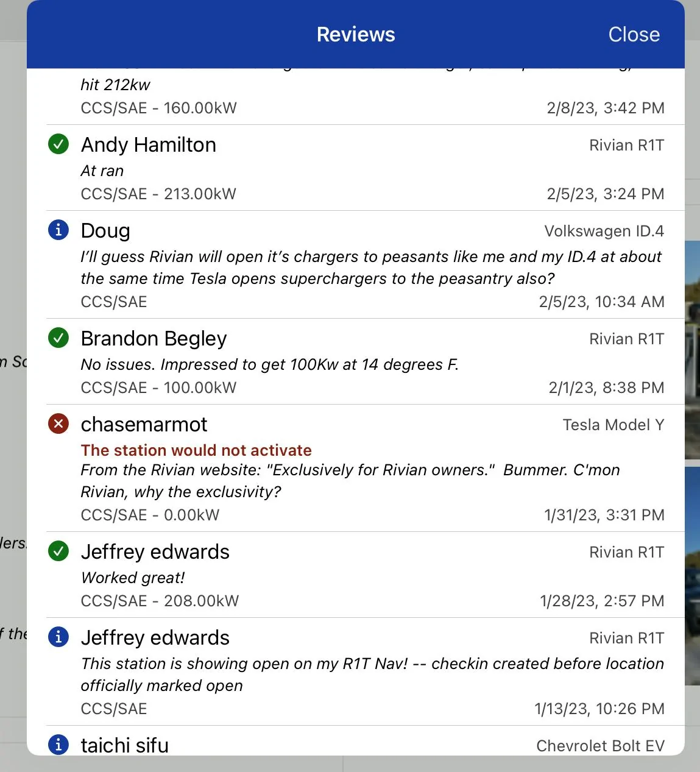Click blue info icon next to Doug
The height and width of the screenshot is (772, 700).
click(58, 230)
